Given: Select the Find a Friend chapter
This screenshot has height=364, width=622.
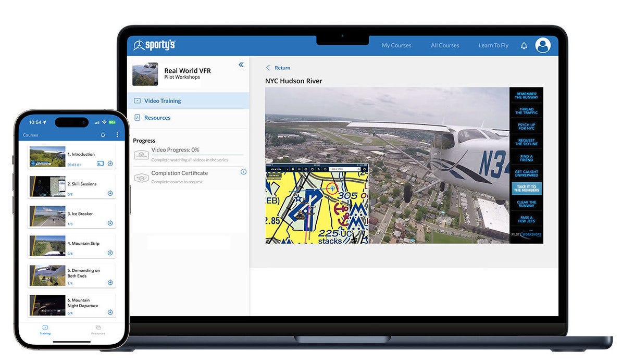Looking at the screenshot, I should (526, 158).
